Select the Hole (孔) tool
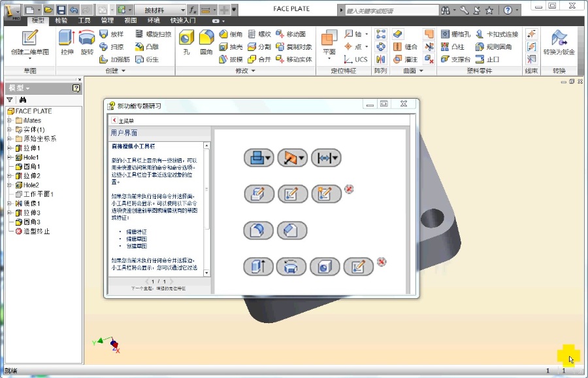Screen dimensions: 588x378 coord(186,43)
